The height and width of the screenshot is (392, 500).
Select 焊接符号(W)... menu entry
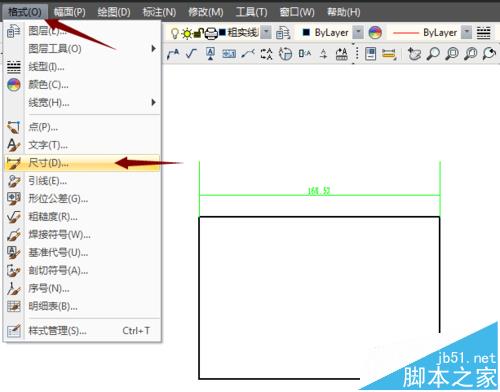pos(82,235)
